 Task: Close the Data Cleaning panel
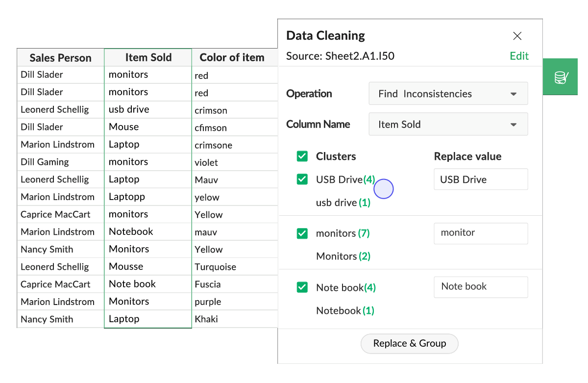click(x=517, y=36)
